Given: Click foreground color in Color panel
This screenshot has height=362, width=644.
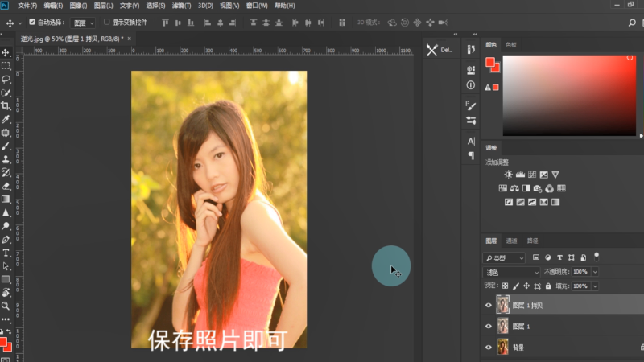Looking at the screenshot, I should click(490, 63).
